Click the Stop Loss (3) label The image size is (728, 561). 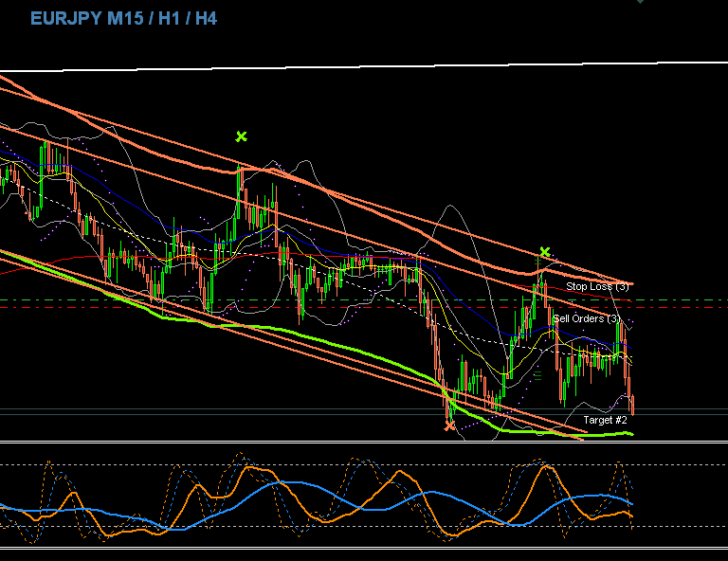click(597, 286)
